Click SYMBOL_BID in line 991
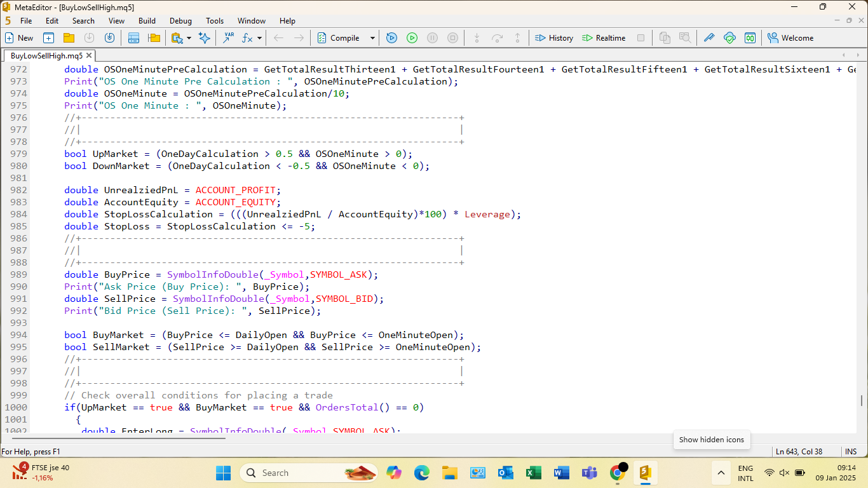 coord(344,299)
